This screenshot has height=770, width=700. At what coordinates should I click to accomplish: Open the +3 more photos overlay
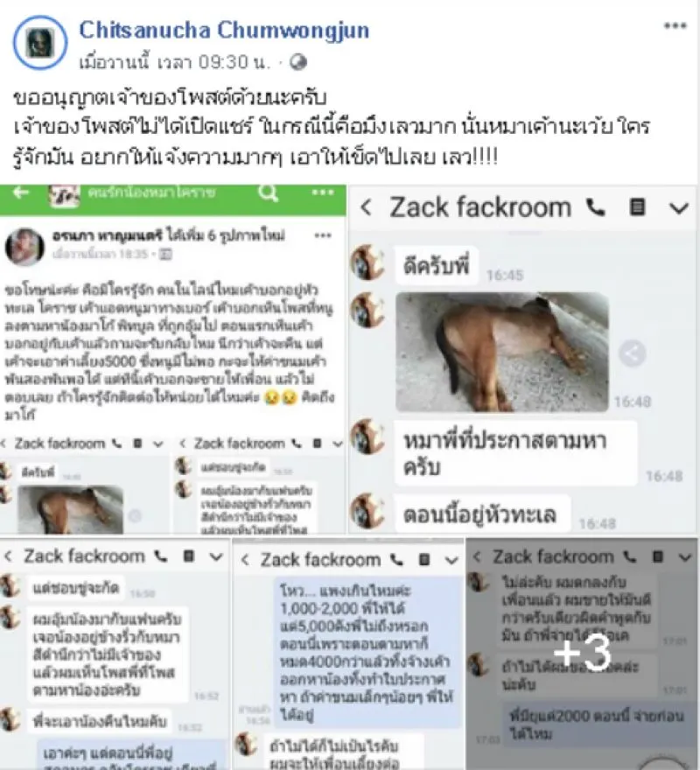tap(582, 654)
